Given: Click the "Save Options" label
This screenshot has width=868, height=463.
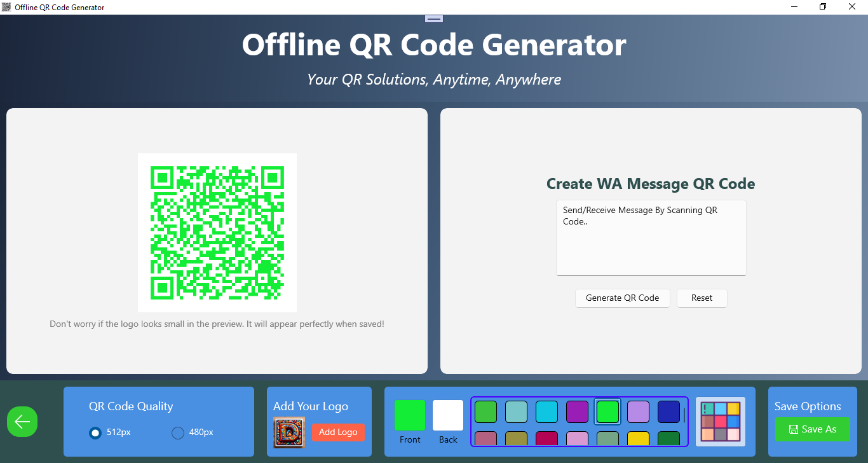Looking at the screenshot, I should click(x=808, y=406).
